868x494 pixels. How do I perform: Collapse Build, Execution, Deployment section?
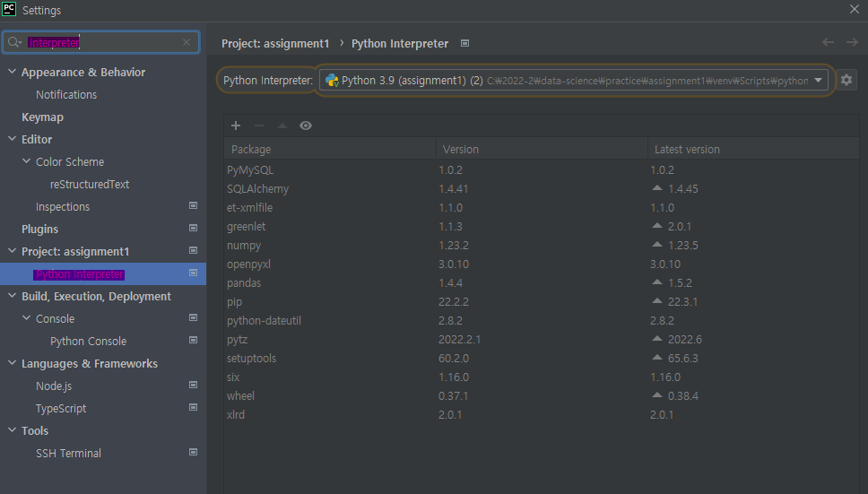[13, 295]
